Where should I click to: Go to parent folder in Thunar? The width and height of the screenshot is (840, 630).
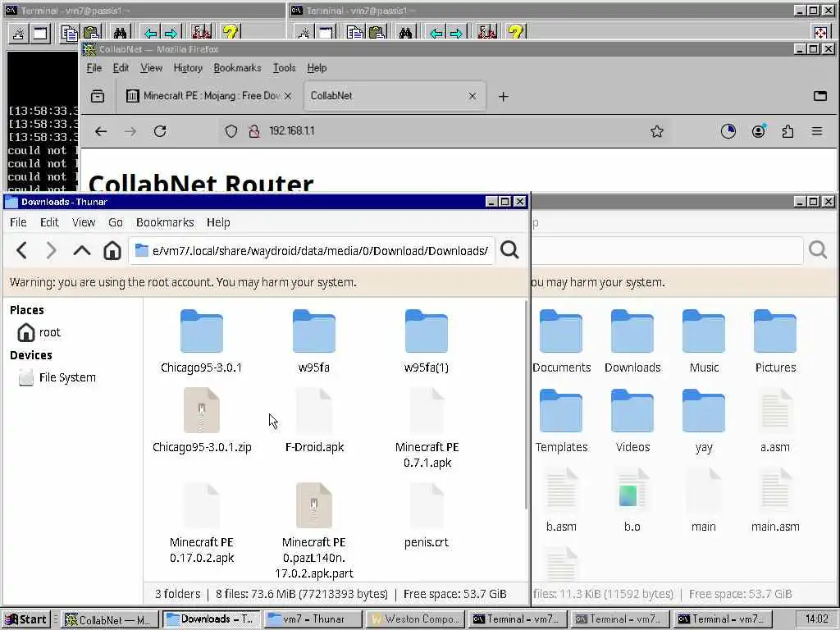click(81, 250)
